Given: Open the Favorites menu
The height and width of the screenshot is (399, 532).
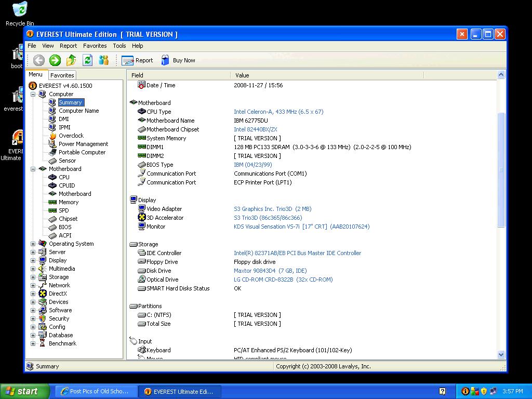Looking at the screenshot, I should click(95, 46).
